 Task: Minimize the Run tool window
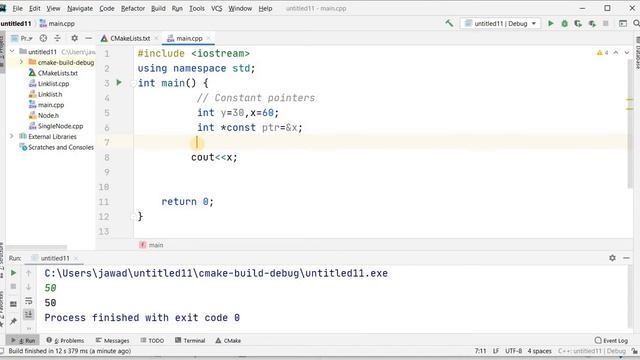click(626, 258)
